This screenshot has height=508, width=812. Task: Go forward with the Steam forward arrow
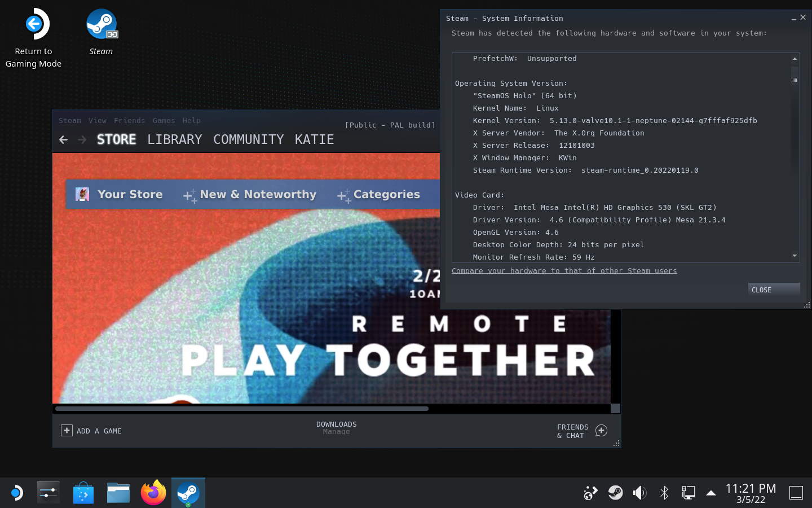82,139
